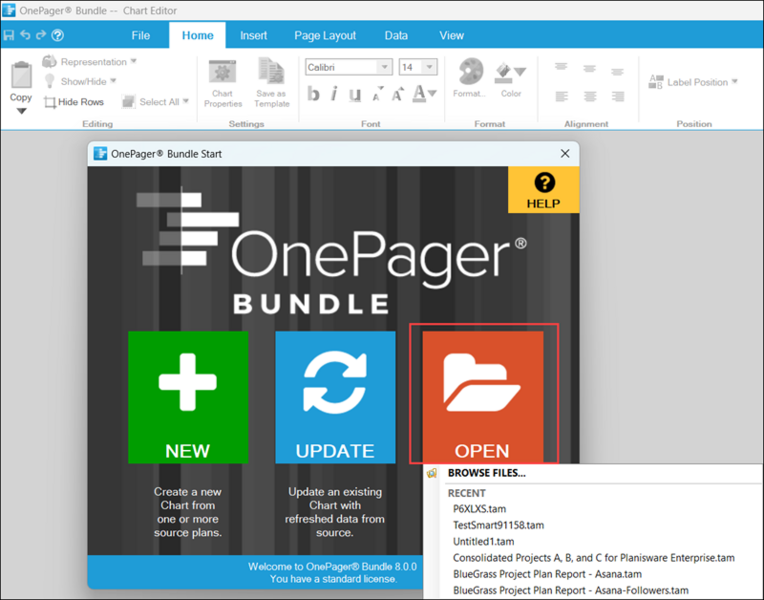Open the Help question mark icon in title toolbar
Image resolution: width=764 pixels, height=600 pixels.
click(57, 35)
